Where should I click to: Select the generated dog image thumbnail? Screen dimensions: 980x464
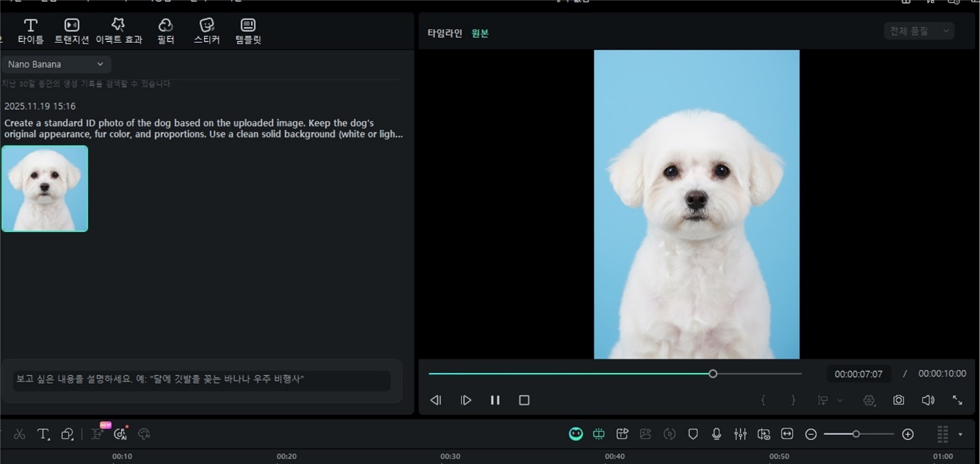44,188
